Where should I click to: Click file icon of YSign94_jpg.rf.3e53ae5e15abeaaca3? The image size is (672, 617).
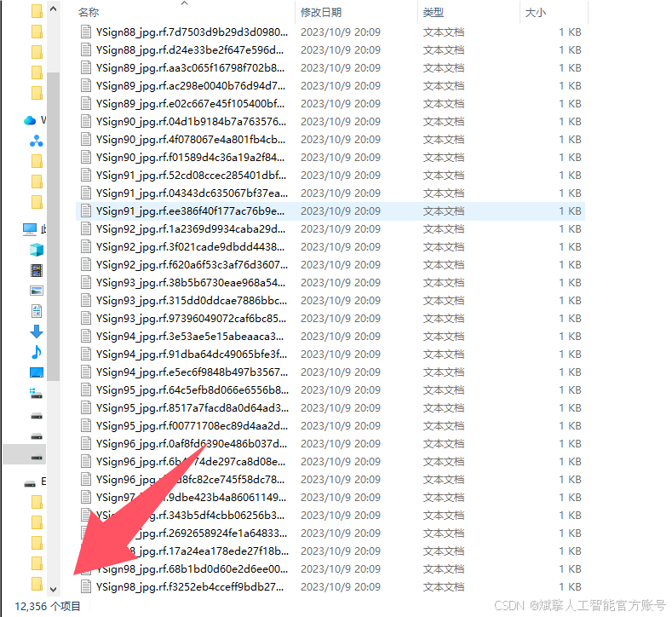pyautogui.click(x=86, y=336)
